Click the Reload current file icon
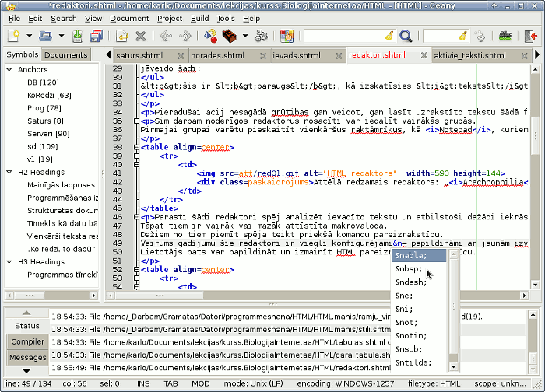Image resolution: width=545 pixels, height=392 pixels. 121,36
